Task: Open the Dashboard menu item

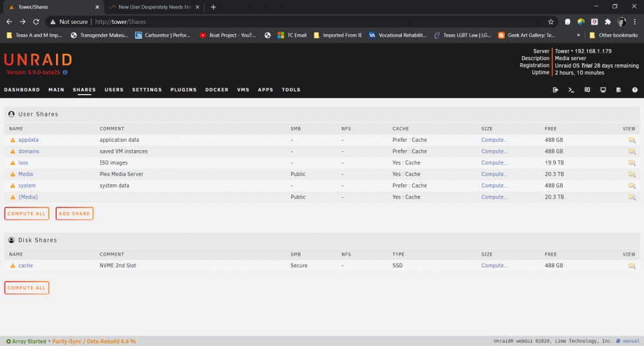Action: pos(22,90)
